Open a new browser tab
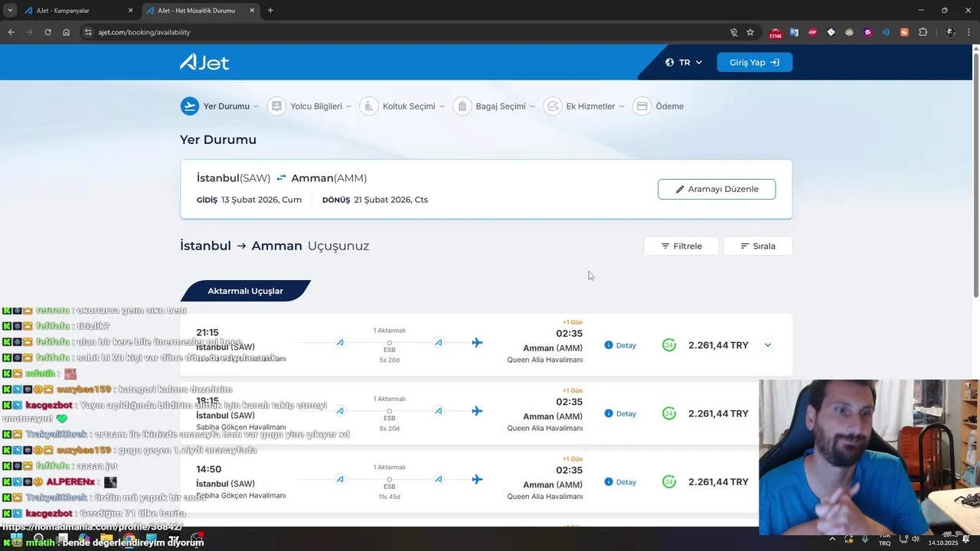 (x=270, y=11)
